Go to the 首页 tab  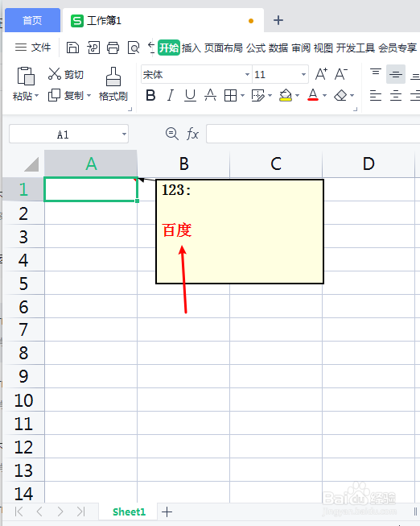click(32, 20)
